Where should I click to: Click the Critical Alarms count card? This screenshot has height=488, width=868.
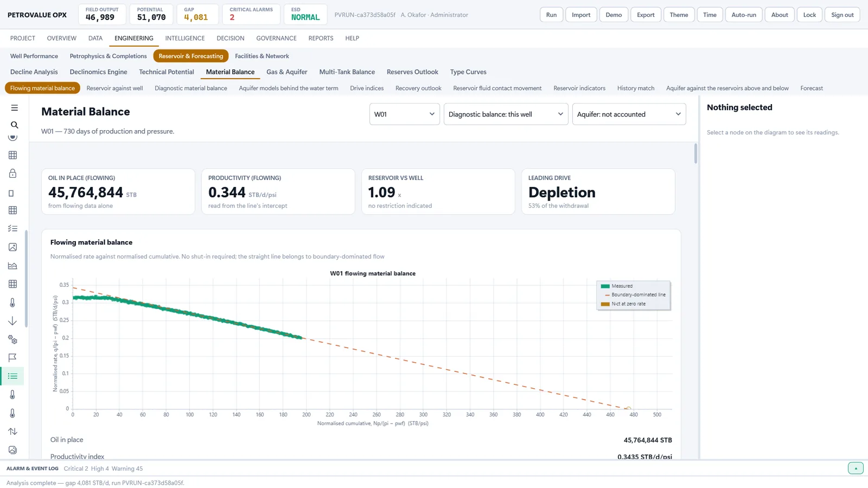251,14
